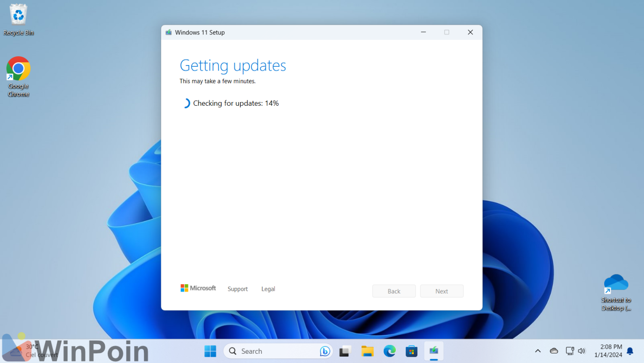Open Microsoft Store from the taskbar
Screen dimensions: 644x363
click(411, 351)
